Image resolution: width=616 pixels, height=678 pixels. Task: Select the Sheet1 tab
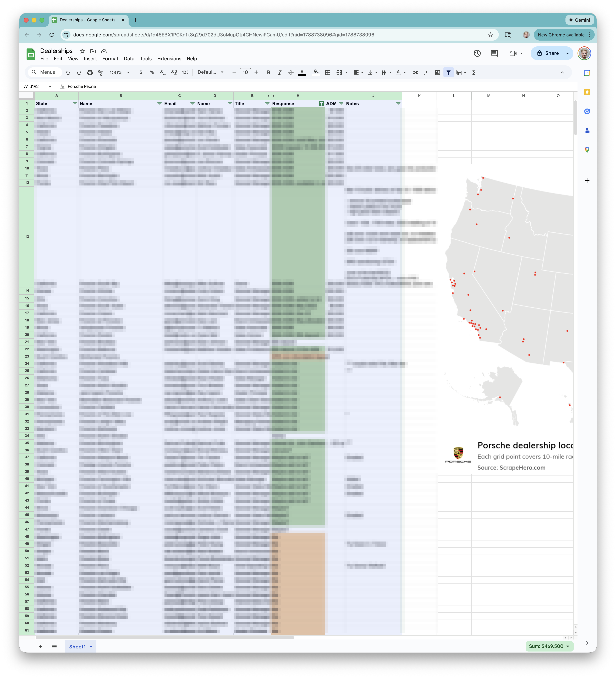pos(81,646)
